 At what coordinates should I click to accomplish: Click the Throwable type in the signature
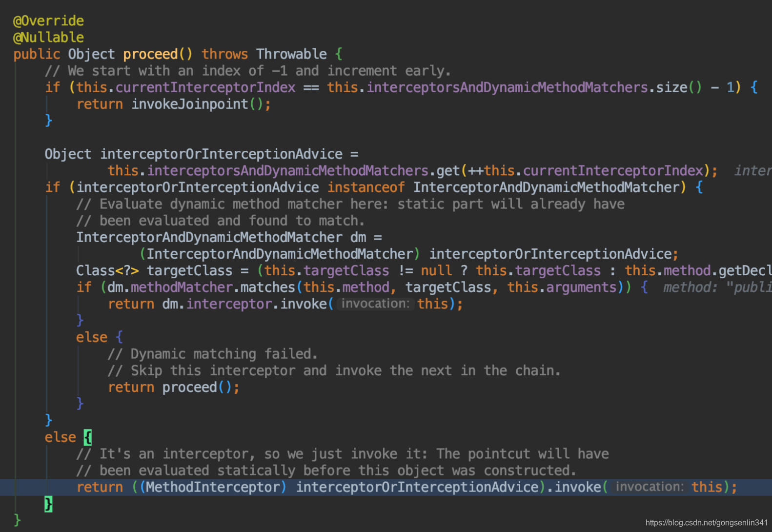[x=291, y=54]
